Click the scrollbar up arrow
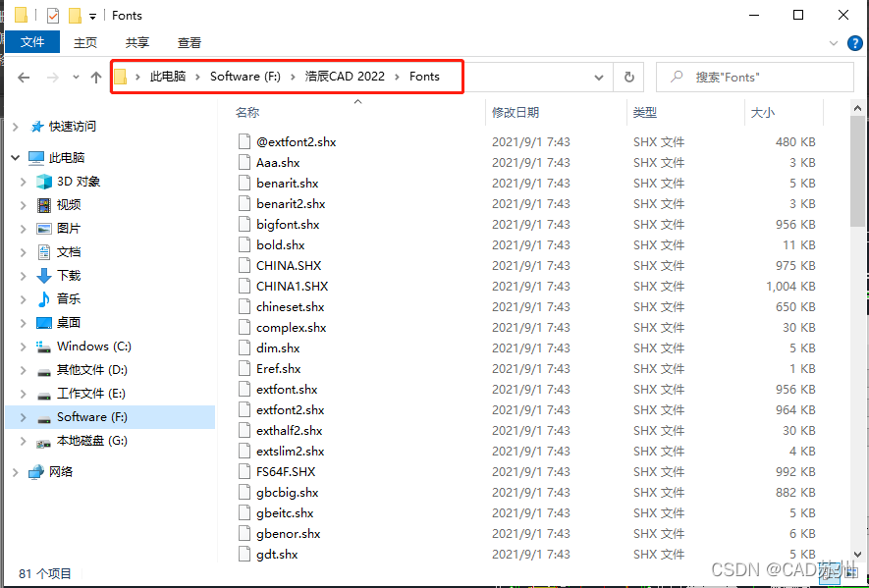 click(857, 108)
